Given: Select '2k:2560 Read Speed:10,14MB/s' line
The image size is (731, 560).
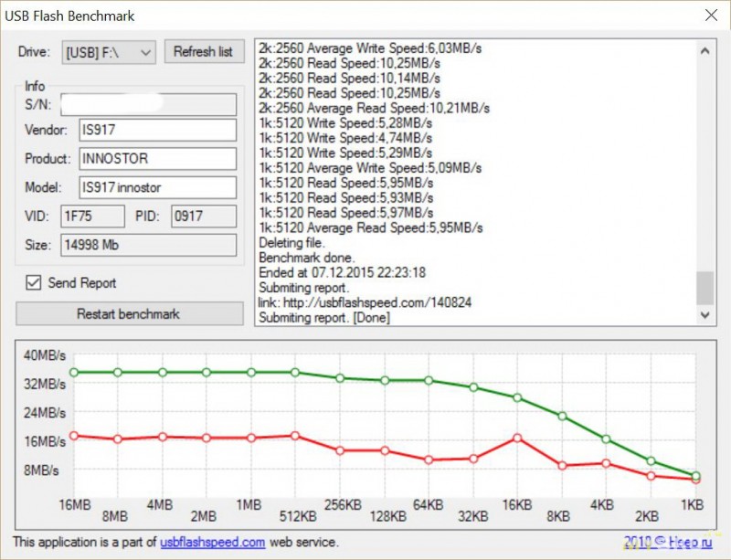Looking at the screenshot, I should [x=350, y=79].
